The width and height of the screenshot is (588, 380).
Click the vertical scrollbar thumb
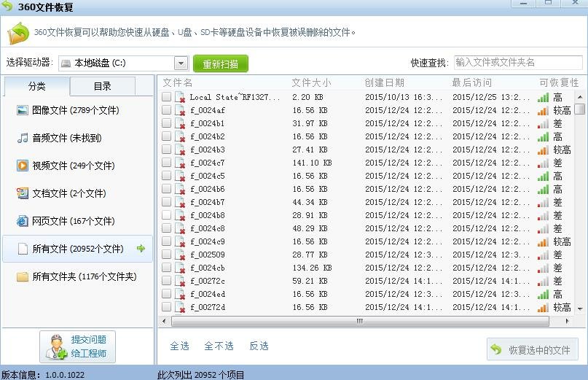click(x=580, y=109)
